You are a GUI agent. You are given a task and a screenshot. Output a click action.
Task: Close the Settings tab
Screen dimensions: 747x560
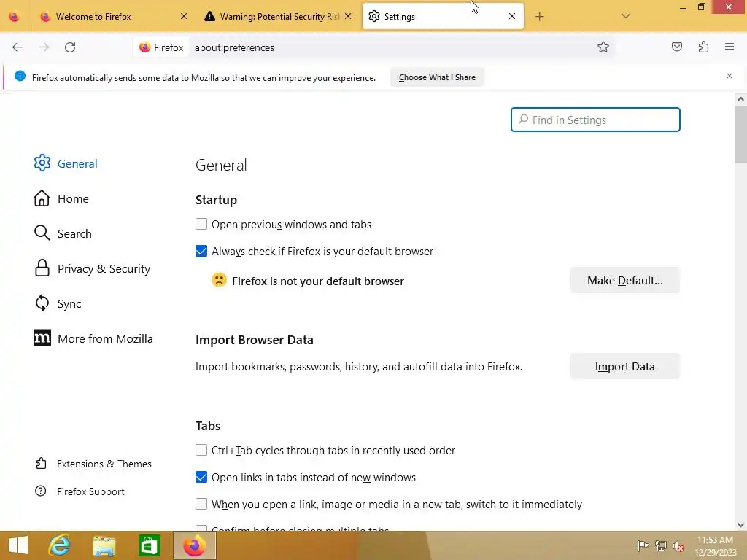(x=511, y=16)
